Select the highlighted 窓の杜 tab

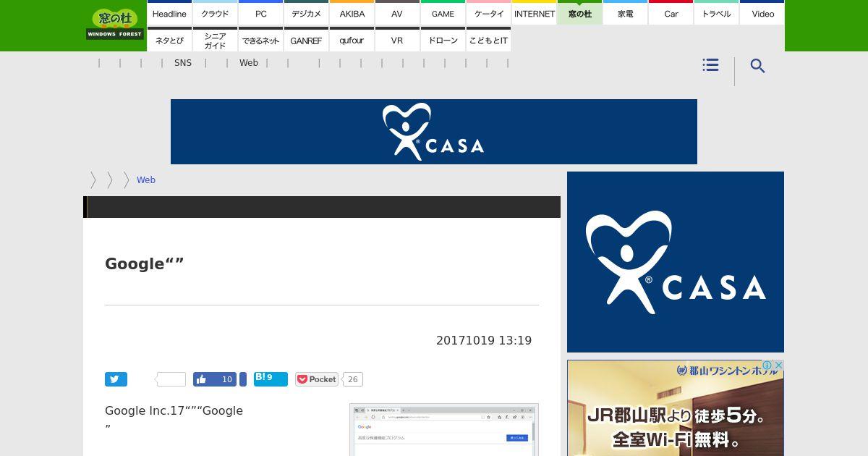579,14
